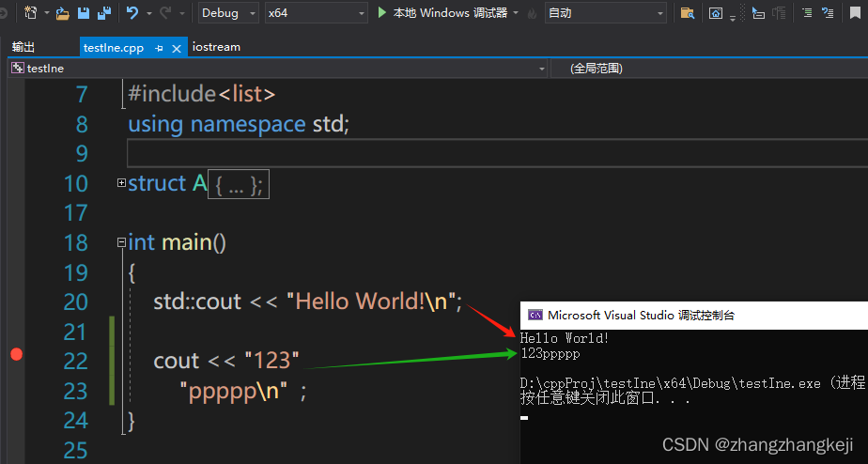Screen dimensions: 868x464
Task: Click the "Hello World!\n" string
Action: coord(371,302)
